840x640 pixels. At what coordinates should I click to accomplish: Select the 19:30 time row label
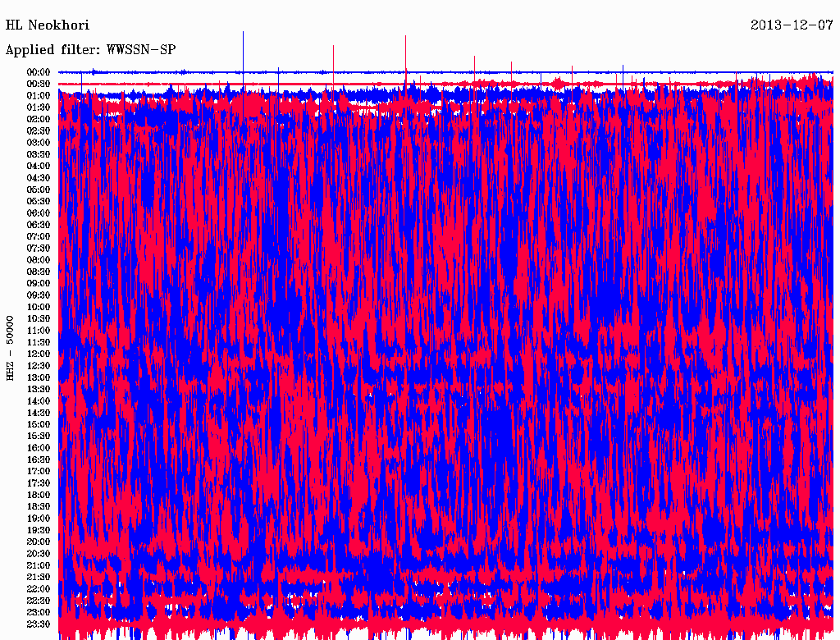point(39,531)
